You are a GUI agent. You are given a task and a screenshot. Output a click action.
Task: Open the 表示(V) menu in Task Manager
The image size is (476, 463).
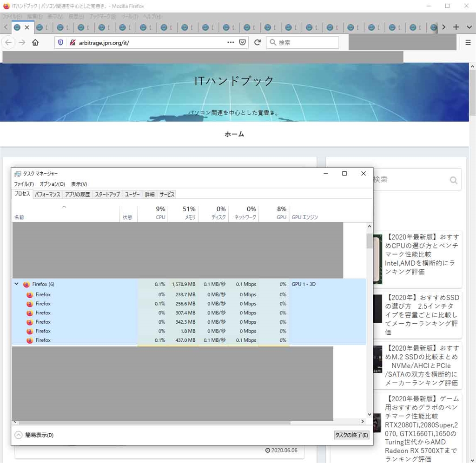pyautogui.click(x=79, y=184)
